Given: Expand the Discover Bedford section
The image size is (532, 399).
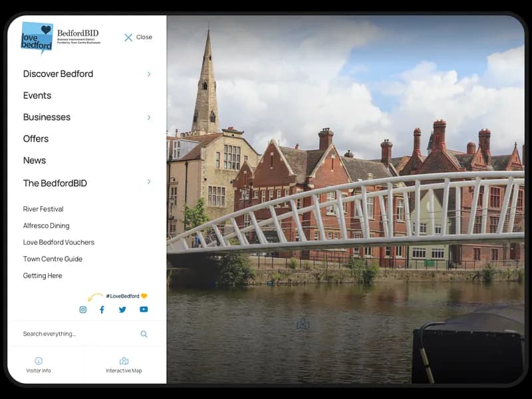Looking at the screenshot, I should (x=148, y=74).
